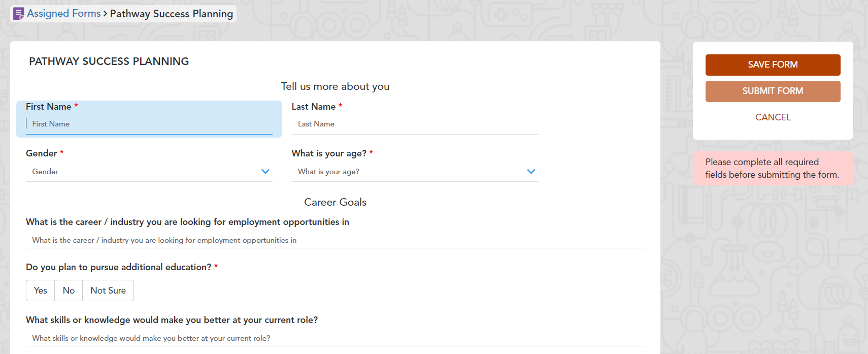Viewport: 868px width, 354px height.
Task: Select Yes for additional education
Action: (41, 291)
